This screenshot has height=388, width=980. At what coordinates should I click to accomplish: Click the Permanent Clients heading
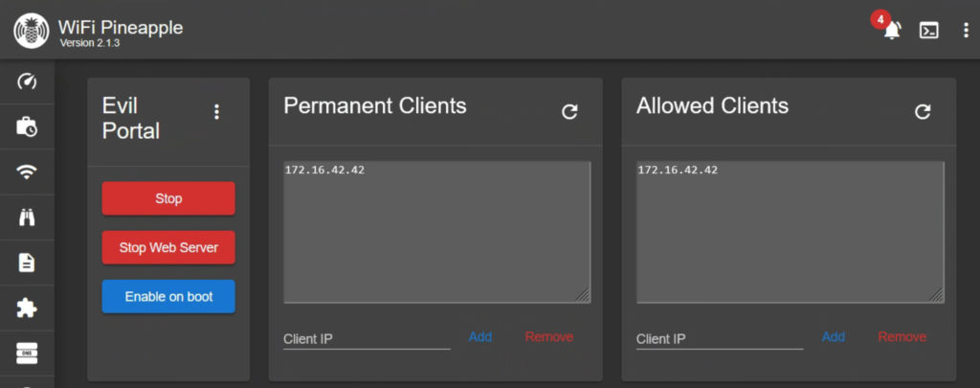click(x=375, y=105)
